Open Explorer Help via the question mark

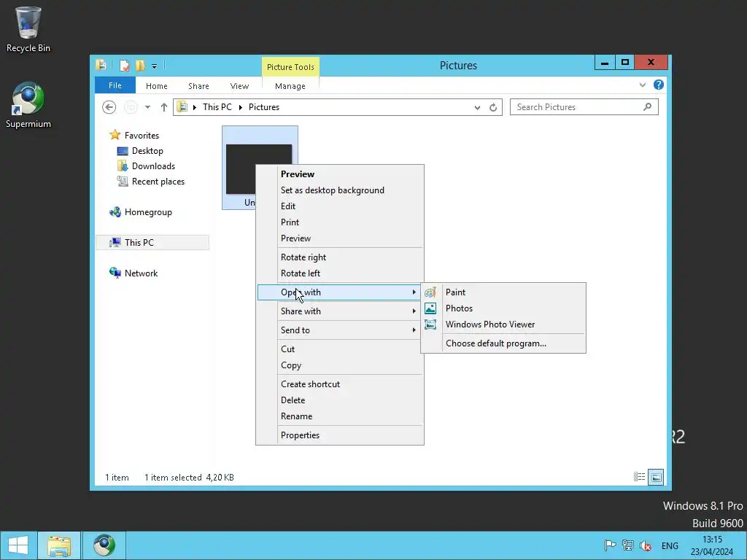tap(659, 85)
